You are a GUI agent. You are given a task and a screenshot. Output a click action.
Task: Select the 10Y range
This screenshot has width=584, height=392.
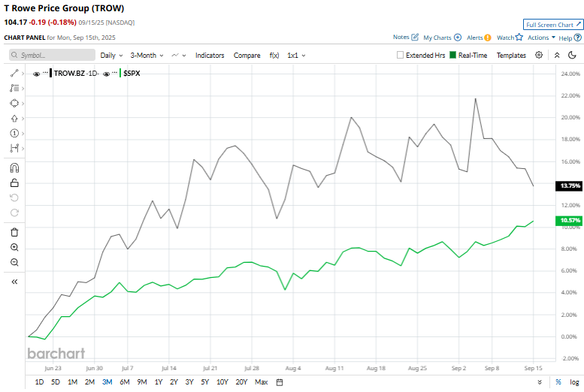222,382
